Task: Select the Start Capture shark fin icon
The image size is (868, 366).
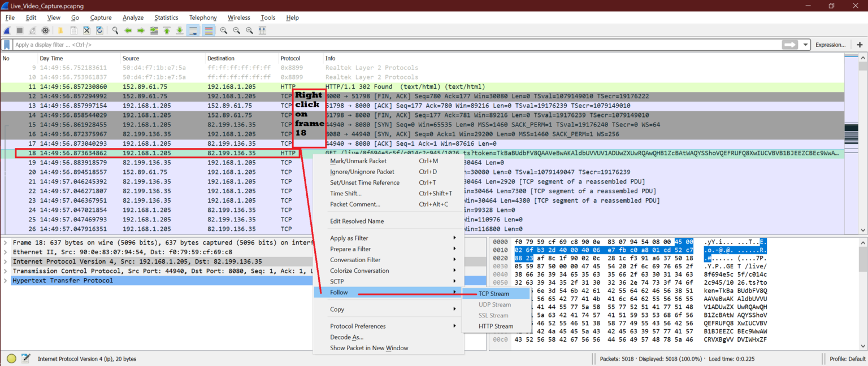Action: coord(6,30)
